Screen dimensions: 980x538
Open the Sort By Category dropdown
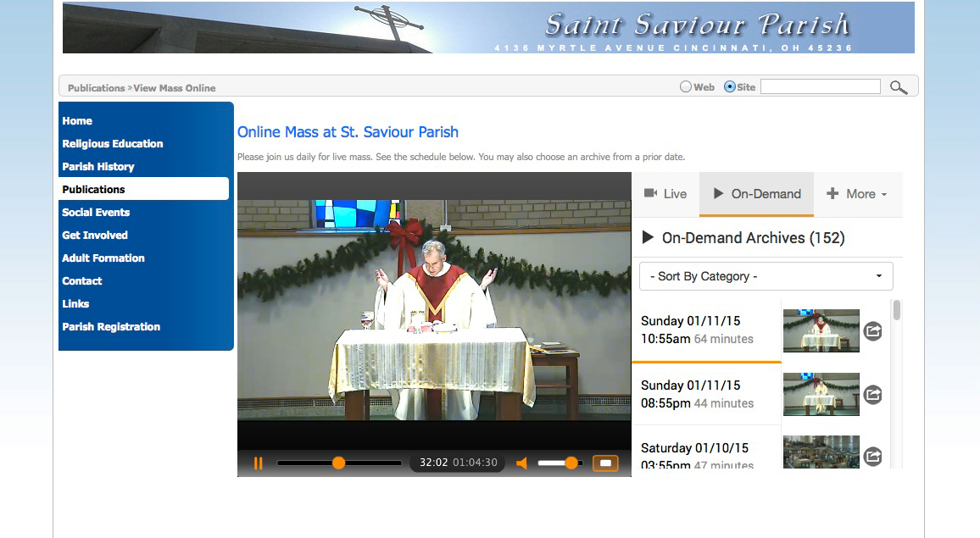(x=766, y=276)
